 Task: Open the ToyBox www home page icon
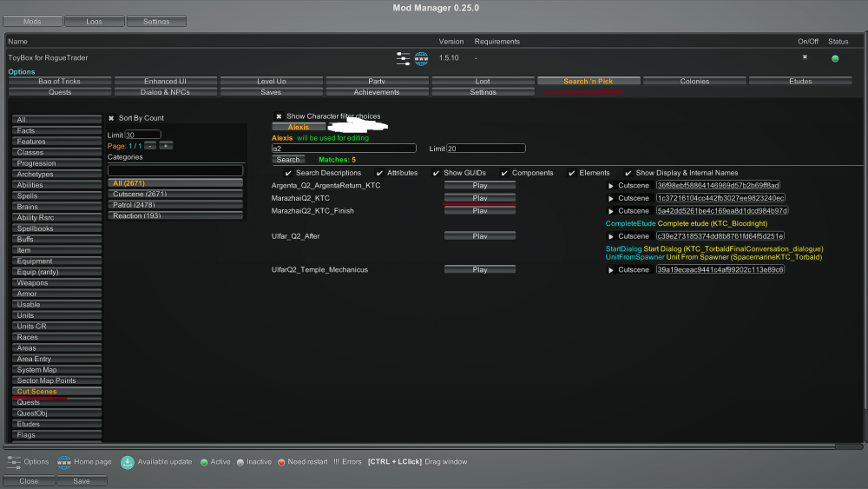[421, 59]
